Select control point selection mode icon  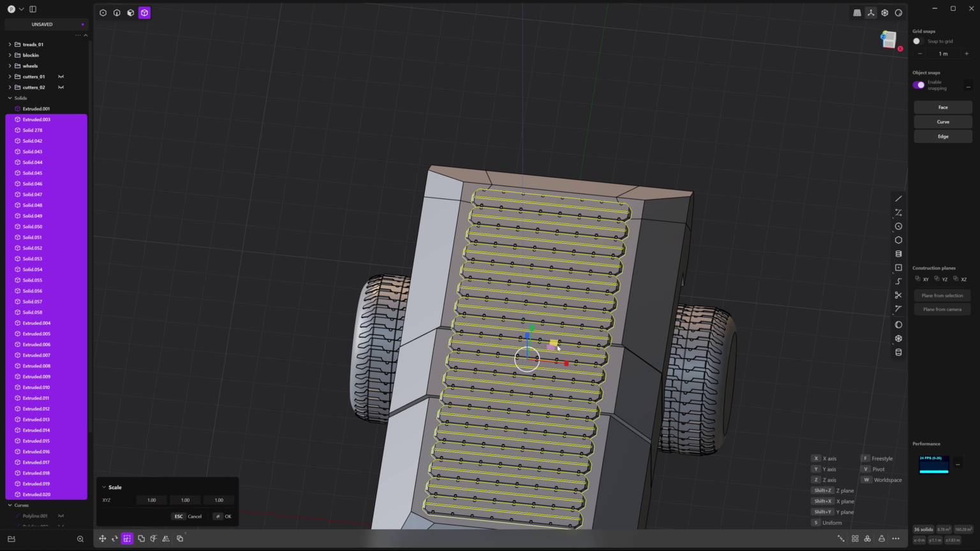103,13
